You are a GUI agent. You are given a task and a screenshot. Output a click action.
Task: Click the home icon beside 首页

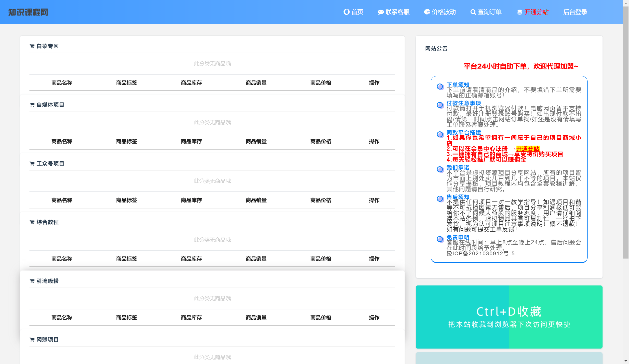tap(346, 12)
